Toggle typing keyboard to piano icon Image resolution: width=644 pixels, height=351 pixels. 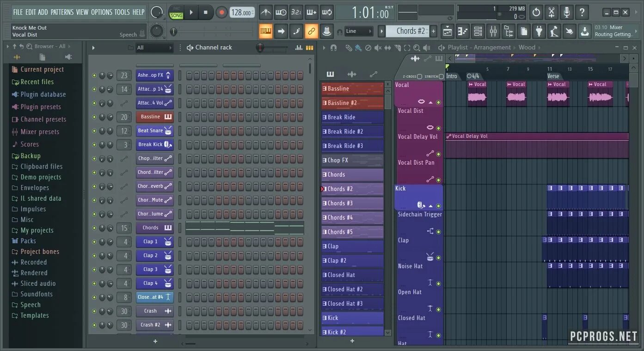click(x=266, y=31)
